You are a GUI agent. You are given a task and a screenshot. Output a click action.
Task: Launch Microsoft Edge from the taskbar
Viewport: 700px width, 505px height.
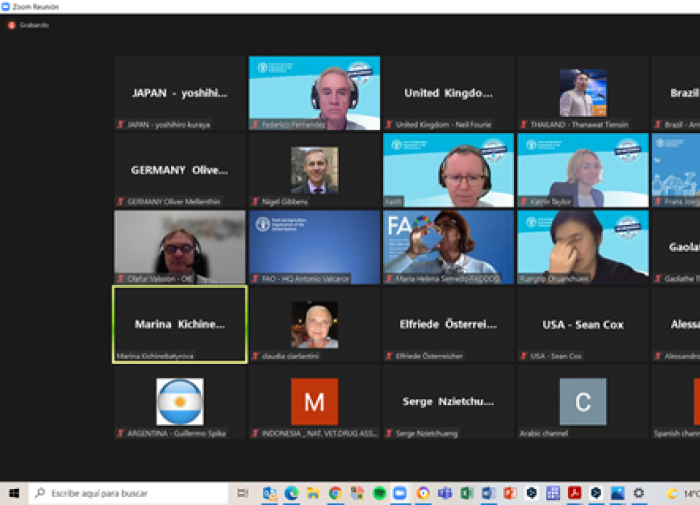tap(292, 493)
